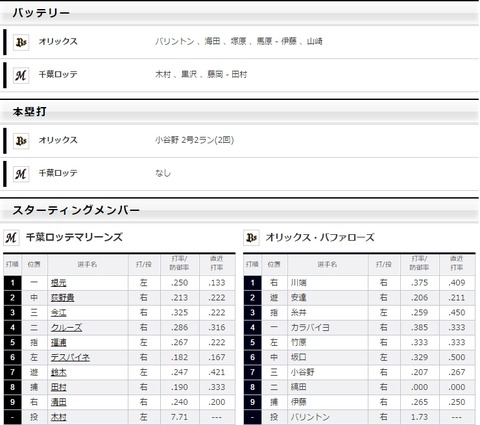Open the player link クルーズ
This screenshot has height=425, width=480.
[66, 328]
